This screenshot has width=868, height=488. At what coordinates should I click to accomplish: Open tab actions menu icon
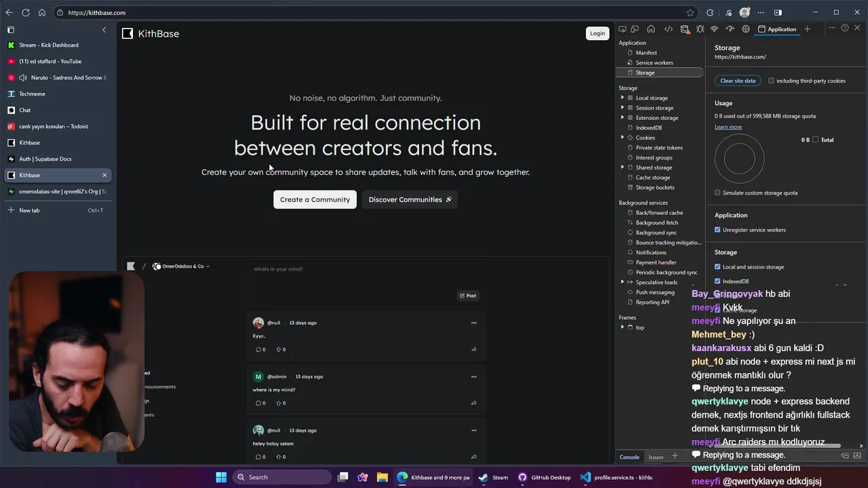coord(11,30)
